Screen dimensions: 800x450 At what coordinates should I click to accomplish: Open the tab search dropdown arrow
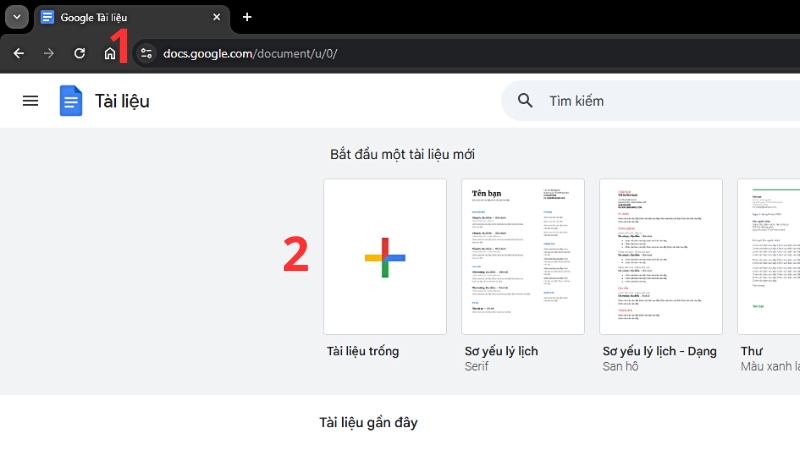point(17,17)
